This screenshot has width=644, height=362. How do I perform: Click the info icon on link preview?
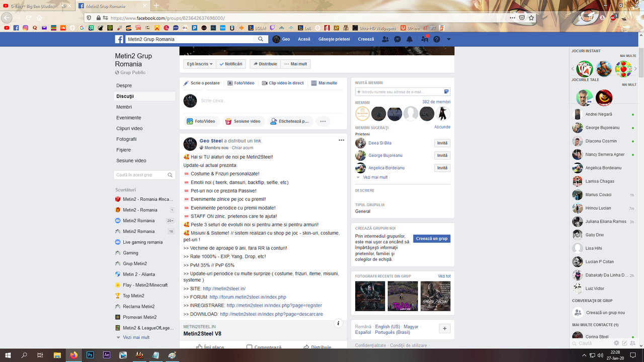coord(339,323)
